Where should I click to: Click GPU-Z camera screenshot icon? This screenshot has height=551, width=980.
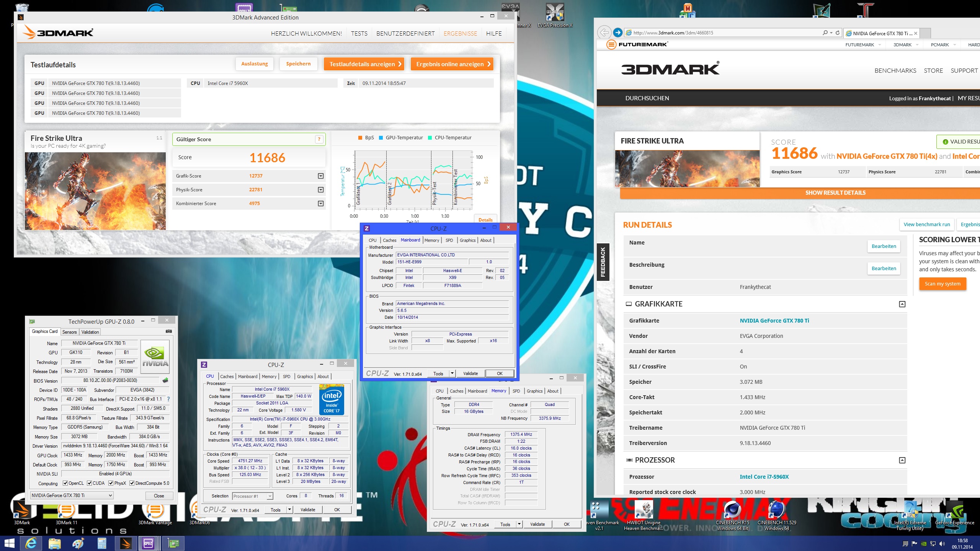[x=168, y=331]
